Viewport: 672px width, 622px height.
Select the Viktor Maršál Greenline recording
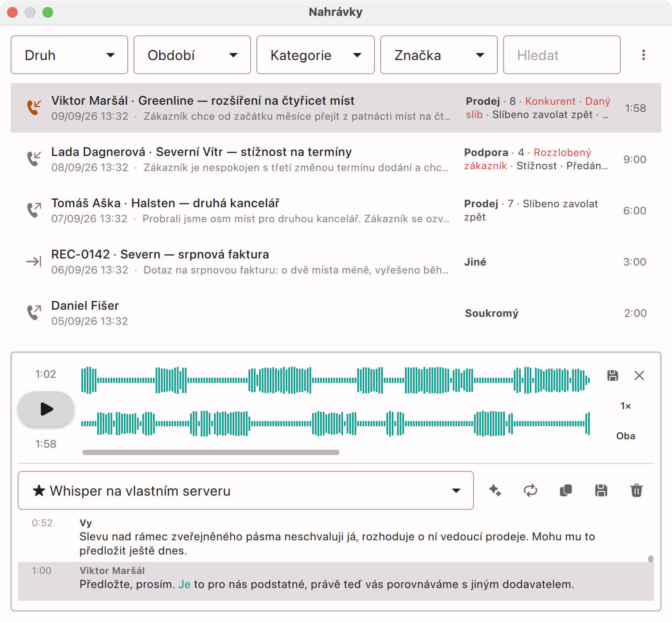point(336,108)
